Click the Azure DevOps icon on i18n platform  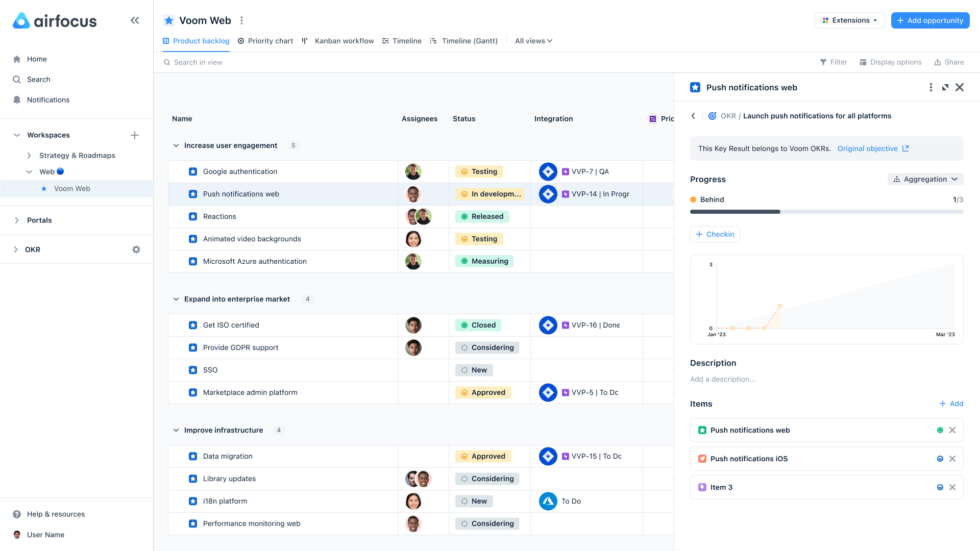[548, 502]
